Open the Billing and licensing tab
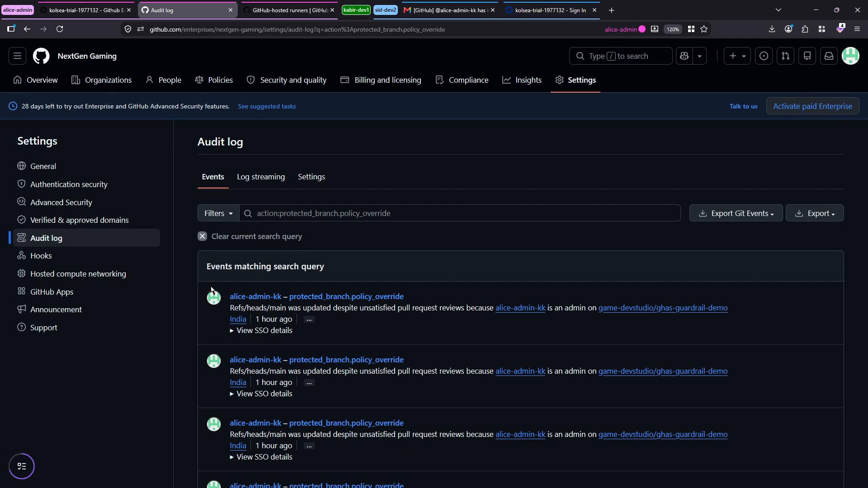 (x=381, y=80)
